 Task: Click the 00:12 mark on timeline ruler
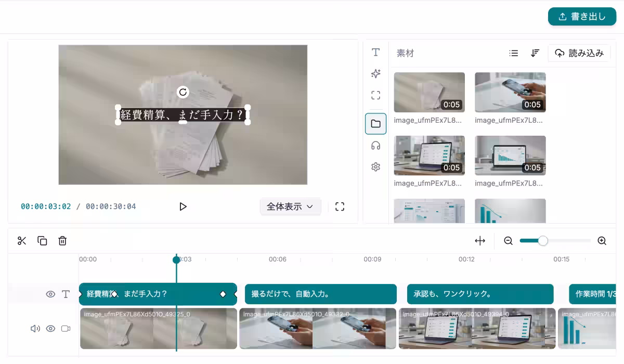tap(466, 259)
